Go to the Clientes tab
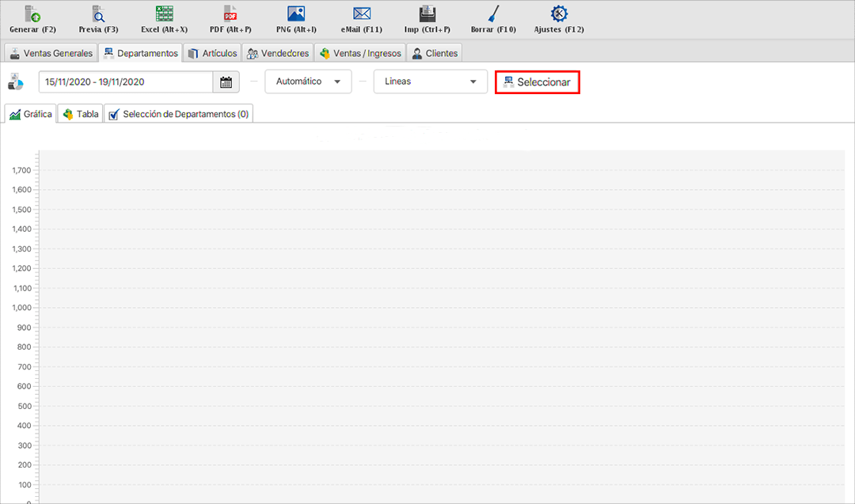855x504 pixels. coord(435,53)
